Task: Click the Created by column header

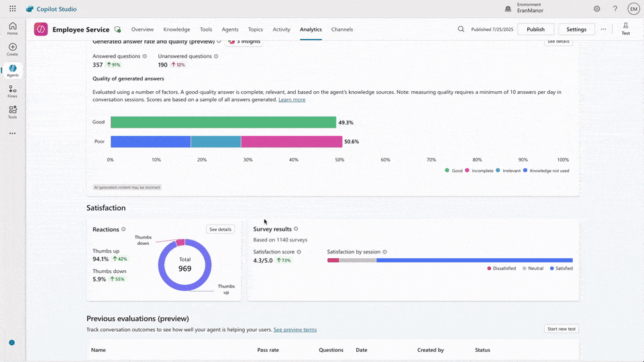Action: [431, 350]
